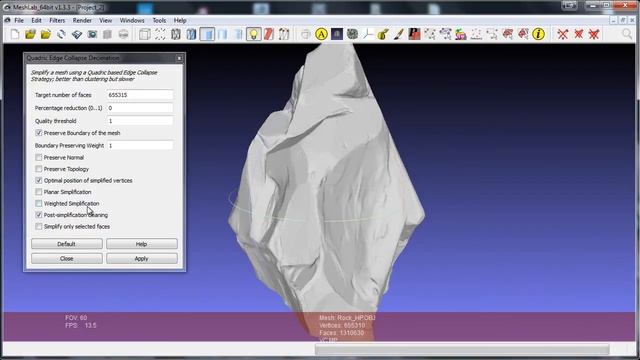Click the "FOV: 60" readout text
The height and width of the screenshot is (360, 640).
(76, 318)
